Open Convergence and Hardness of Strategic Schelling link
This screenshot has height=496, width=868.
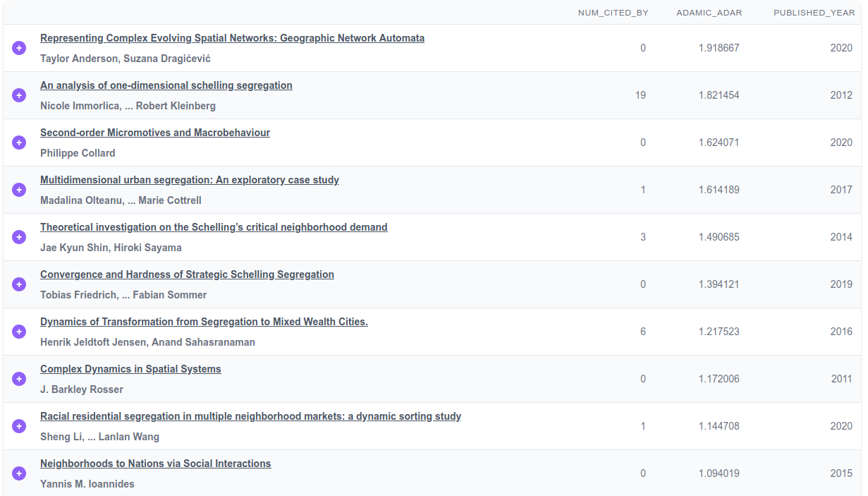coord(187,274)
